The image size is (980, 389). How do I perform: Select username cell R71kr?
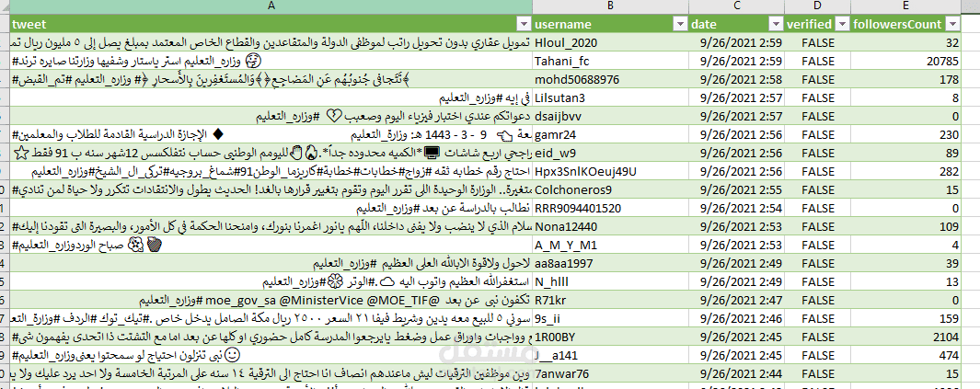[x=611, y=301]
